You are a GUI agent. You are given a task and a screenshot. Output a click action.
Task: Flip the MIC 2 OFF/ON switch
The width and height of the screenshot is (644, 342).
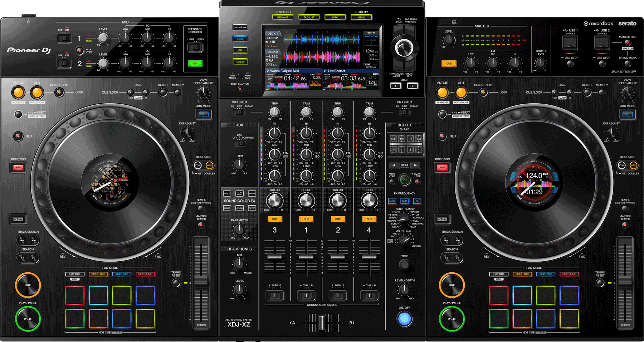pos(64,63)
